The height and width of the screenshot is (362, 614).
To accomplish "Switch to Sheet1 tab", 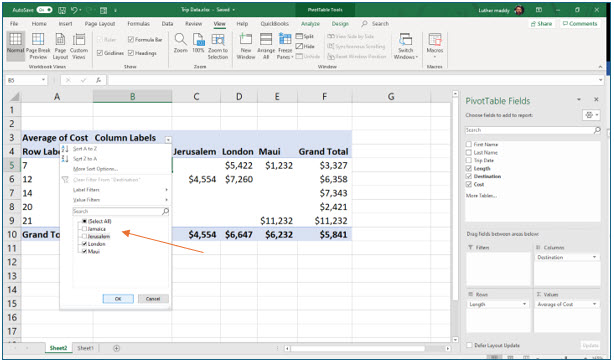I will (x=85, y=348).
